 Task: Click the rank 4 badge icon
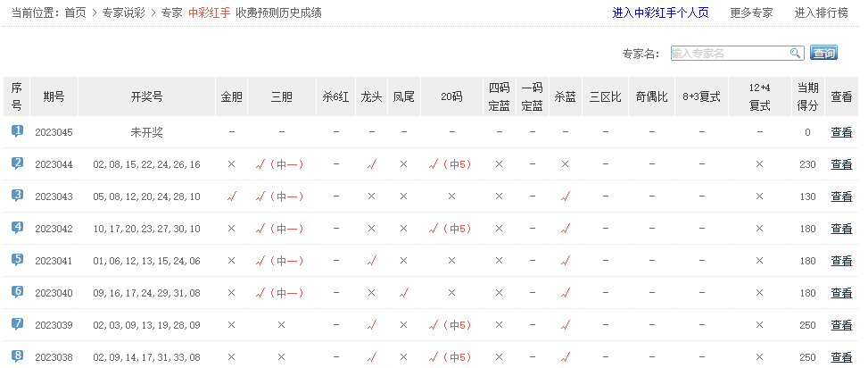(17, 228)
